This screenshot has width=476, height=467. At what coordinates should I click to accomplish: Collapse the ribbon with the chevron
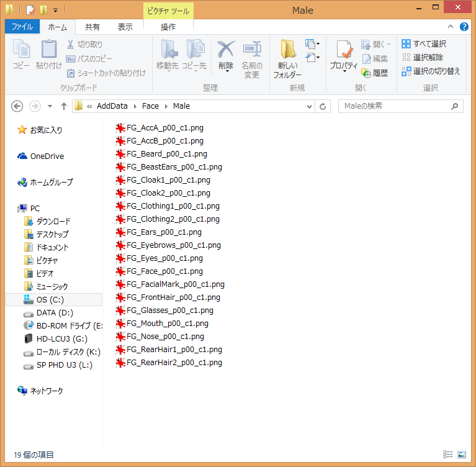click(451, 27)
